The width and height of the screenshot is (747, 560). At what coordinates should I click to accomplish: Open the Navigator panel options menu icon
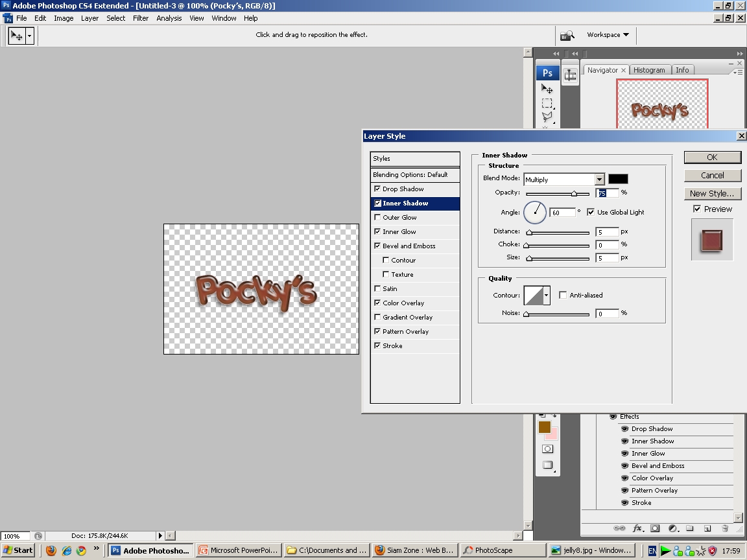coord(737,73)
